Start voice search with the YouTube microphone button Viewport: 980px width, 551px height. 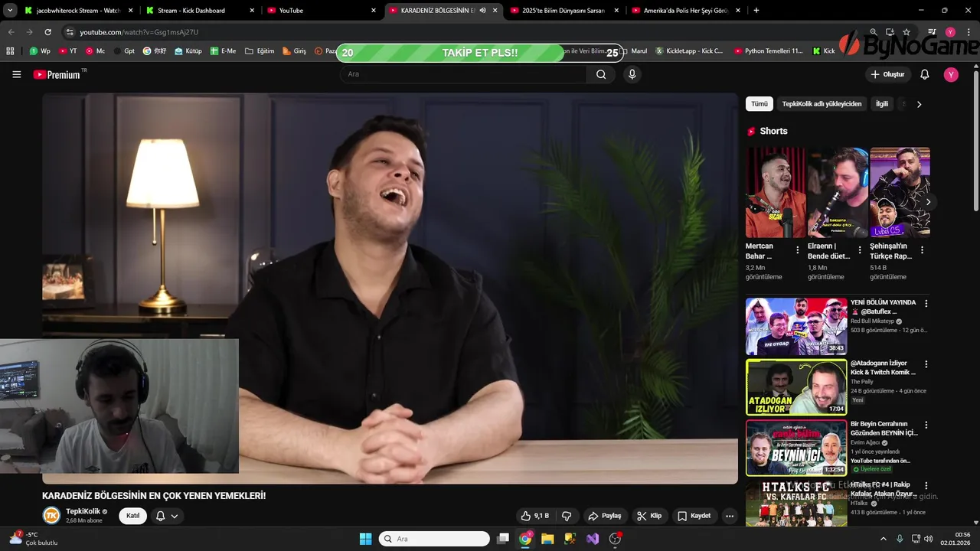coord(632,74)
